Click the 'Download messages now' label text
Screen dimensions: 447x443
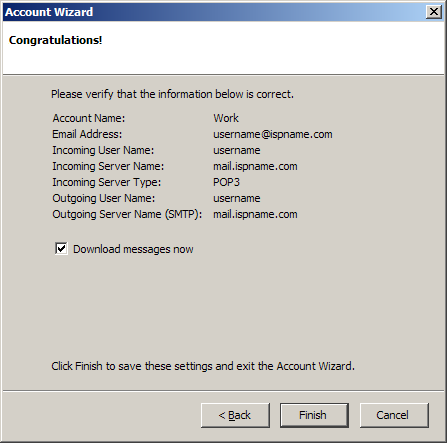point(133,249)
